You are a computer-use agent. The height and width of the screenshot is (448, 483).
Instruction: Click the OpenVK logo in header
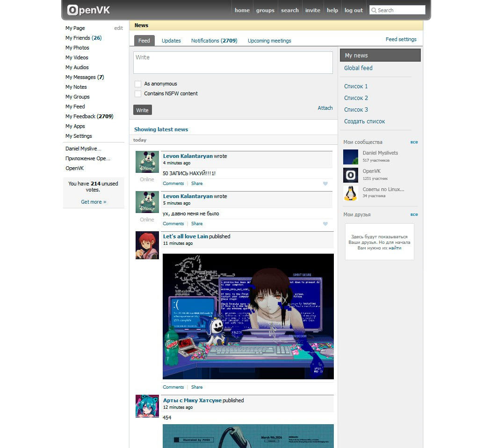tap(88, 10)
